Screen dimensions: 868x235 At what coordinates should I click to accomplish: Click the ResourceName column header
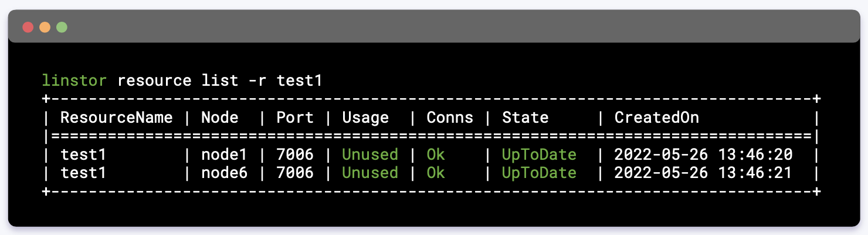[x=117, y=117]
